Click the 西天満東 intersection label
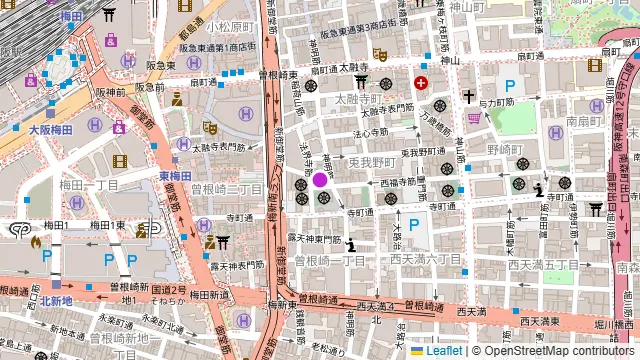 tap(540, 321)
